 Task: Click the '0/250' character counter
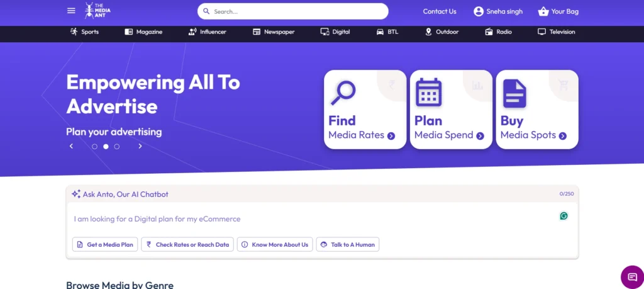pyautogui.click(x=567, y=194)
